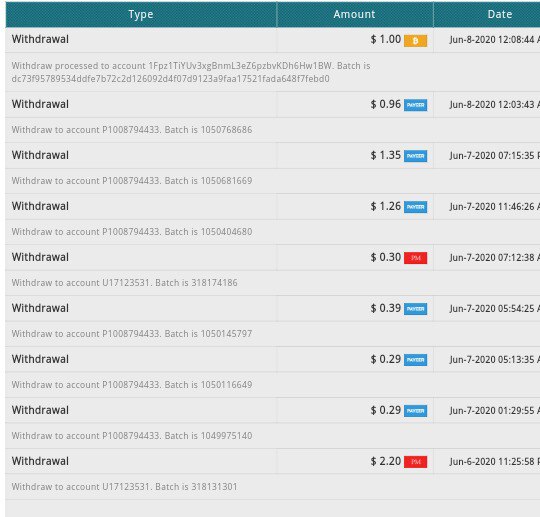540x517 pixels.
Task: Select the $ 1.00 amount value
Action: click(386, 39)
